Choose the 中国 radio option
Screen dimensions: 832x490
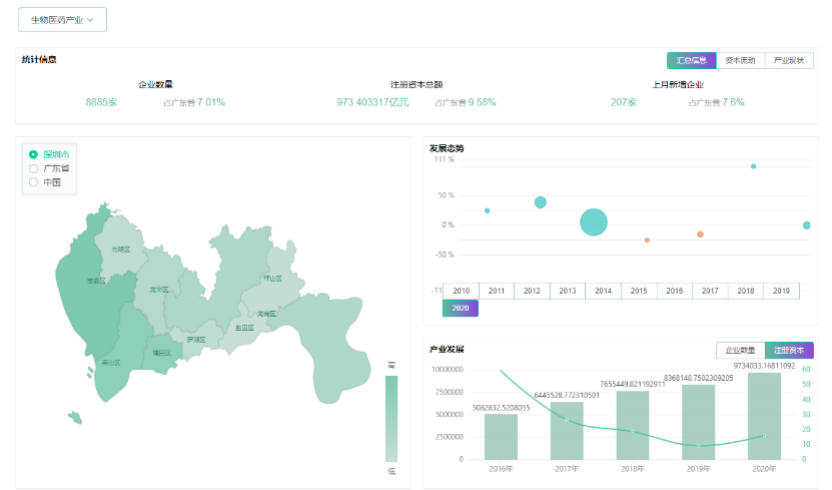pos(34,182)
